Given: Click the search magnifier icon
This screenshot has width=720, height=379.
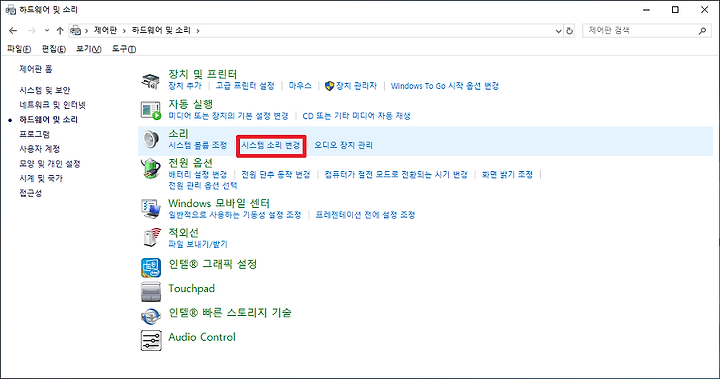Looking at the screenshot, I should tap(702, 31).
